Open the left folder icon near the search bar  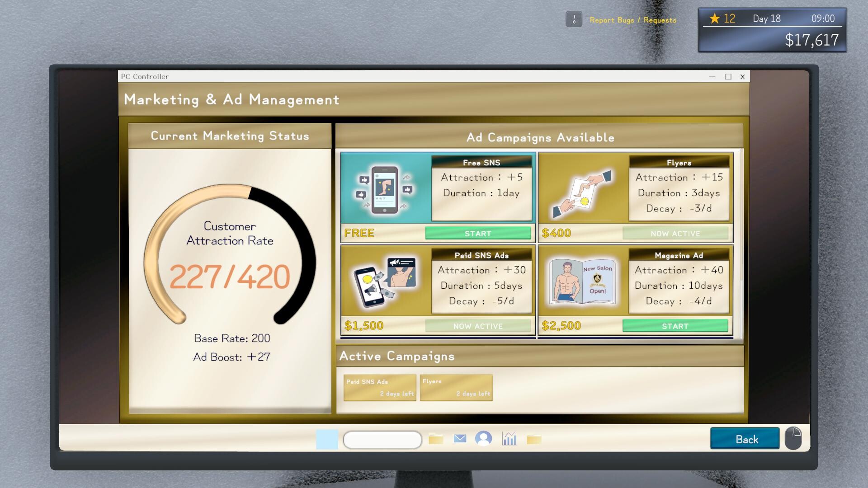pyautogui.click(x=435, y=438)
